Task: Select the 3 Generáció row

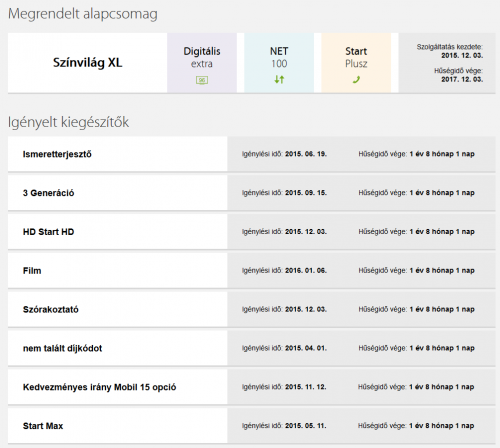Action: (x=252, y=193)
